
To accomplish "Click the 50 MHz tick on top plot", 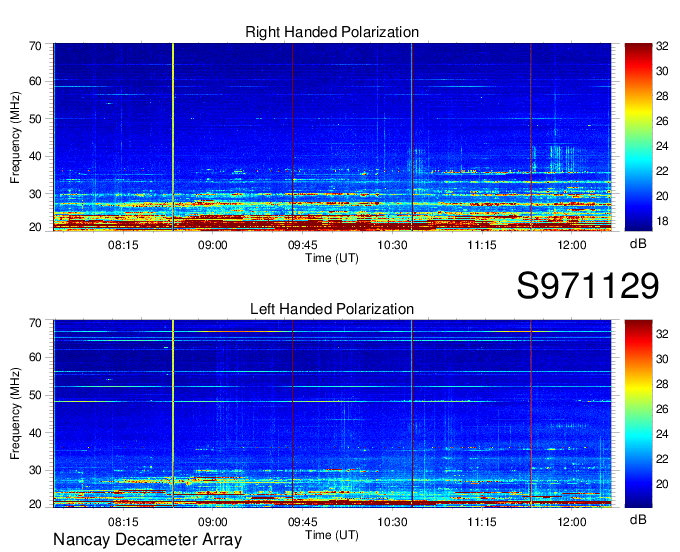I will [x=35, y=119].
